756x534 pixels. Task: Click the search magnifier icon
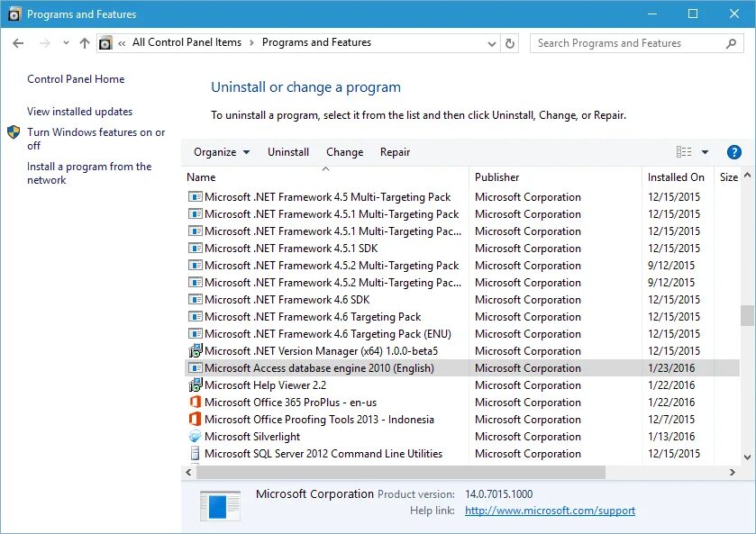(731, 43)
